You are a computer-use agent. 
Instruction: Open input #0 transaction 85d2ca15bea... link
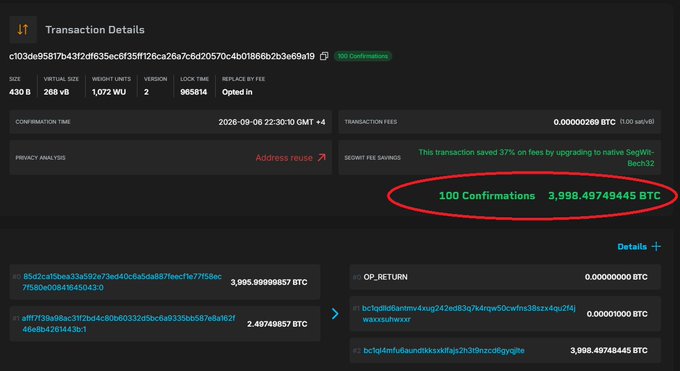122,282
